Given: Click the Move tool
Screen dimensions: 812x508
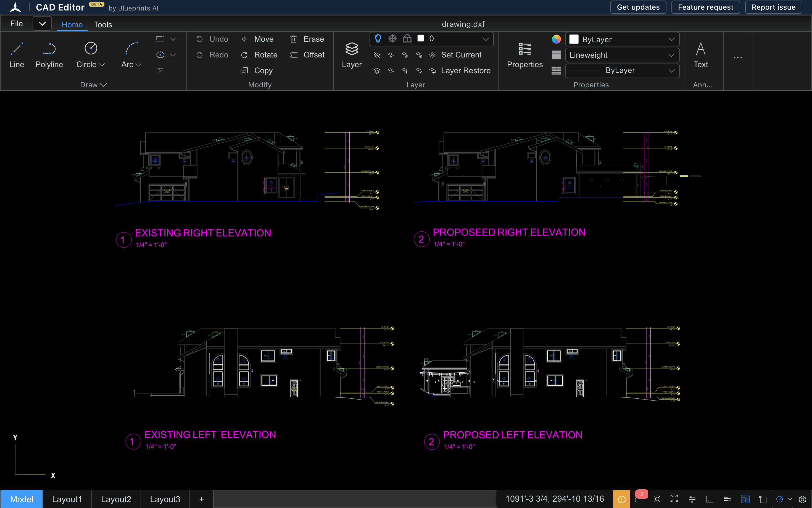Looking at the screenshot, I should [257, 39].
